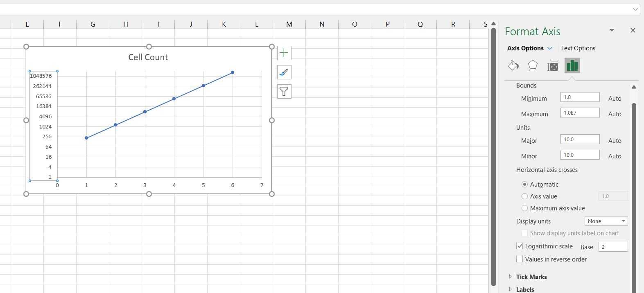Viewport: 644px width, 293px height.
Task: Click the Chart Elements plus button
Action: 284,53
